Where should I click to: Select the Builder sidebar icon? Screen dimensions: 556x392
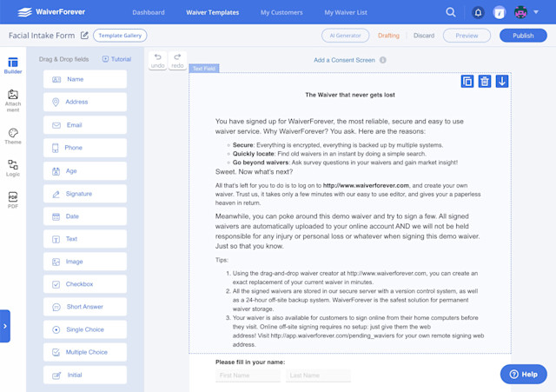pyautogui.click(x=13, y=66)
